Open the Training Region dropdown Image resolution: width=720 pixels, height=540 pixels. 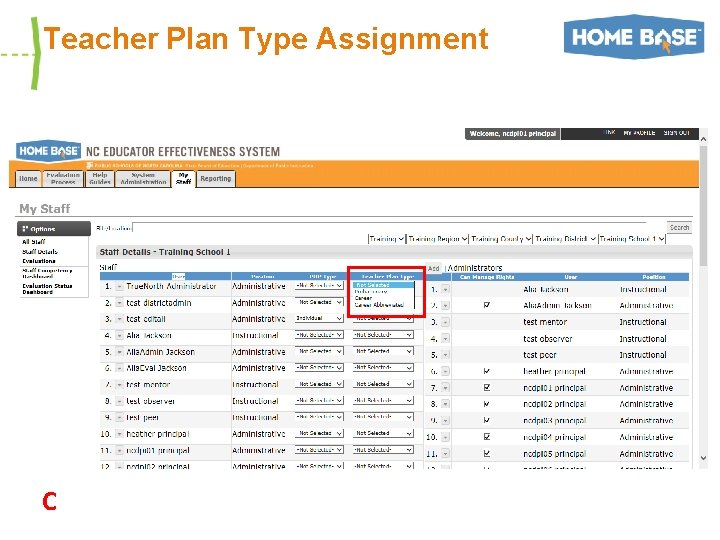tap(438, 239)
